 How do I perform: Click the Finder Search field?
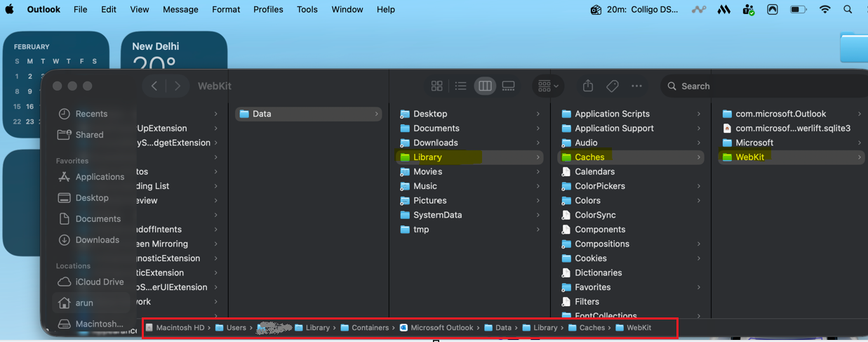point(763,86)
